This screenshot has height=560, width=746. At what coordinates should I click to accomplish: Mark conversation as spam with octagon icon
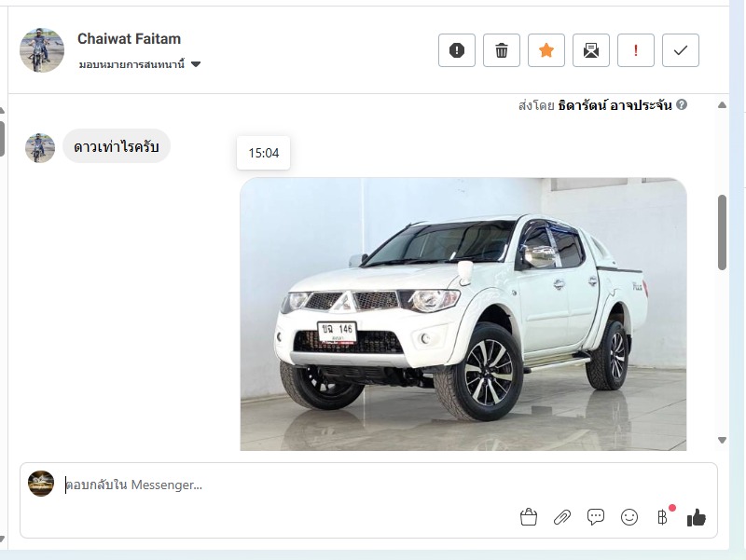pyautogui.click(x=457, y=50)
